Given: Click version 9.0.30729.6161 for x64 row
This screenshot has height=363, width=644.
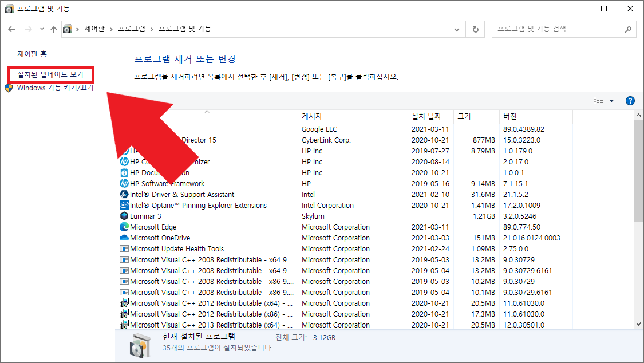Looking at the screenshot, I should [x=527, y=271].
